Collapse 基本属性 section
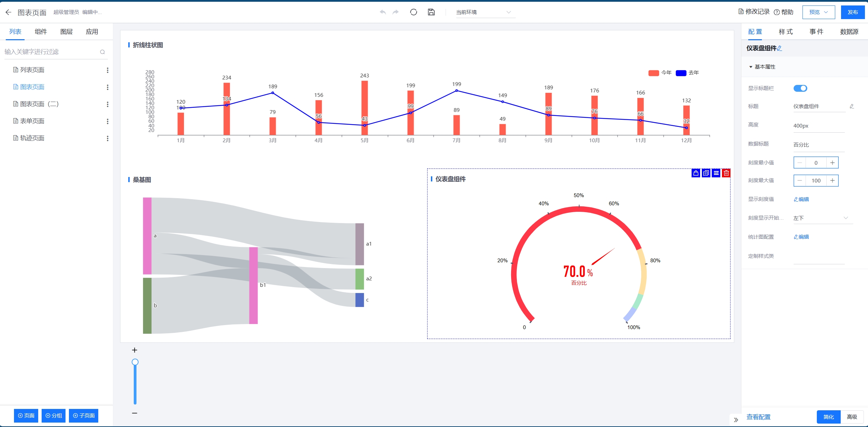Viewport: 868px width, 427px height. pos(762,67)
